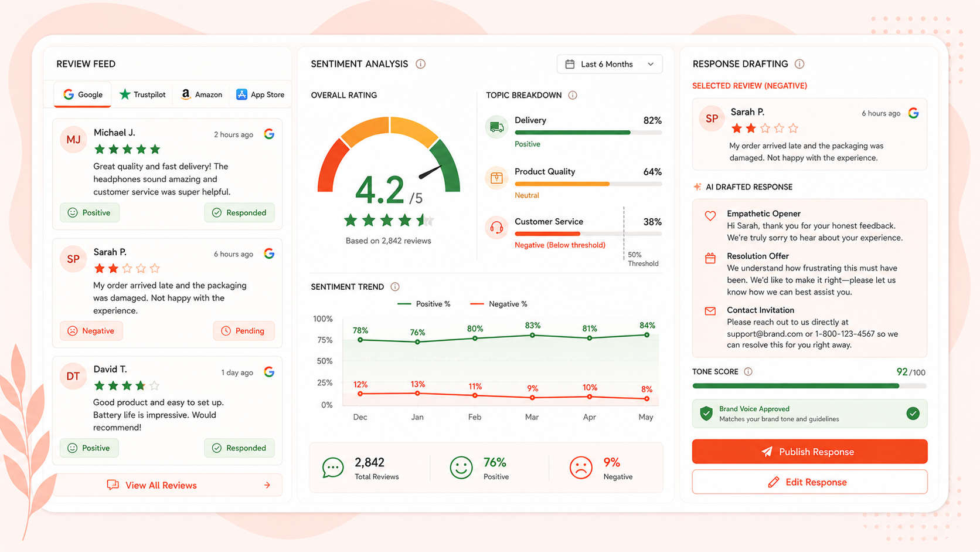Select the App Store tab
The height and width of the screenshot is (552, 980).
[260, 94]
